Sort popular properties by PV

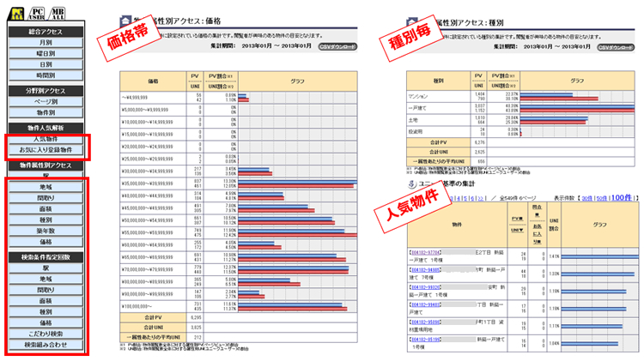click(x=517, y=219)
